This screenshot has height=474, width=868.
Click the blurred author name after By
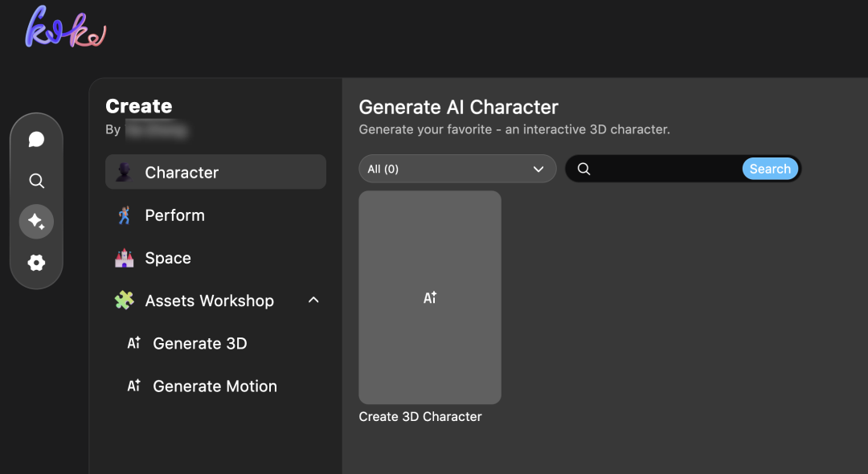tap(158, 130)
